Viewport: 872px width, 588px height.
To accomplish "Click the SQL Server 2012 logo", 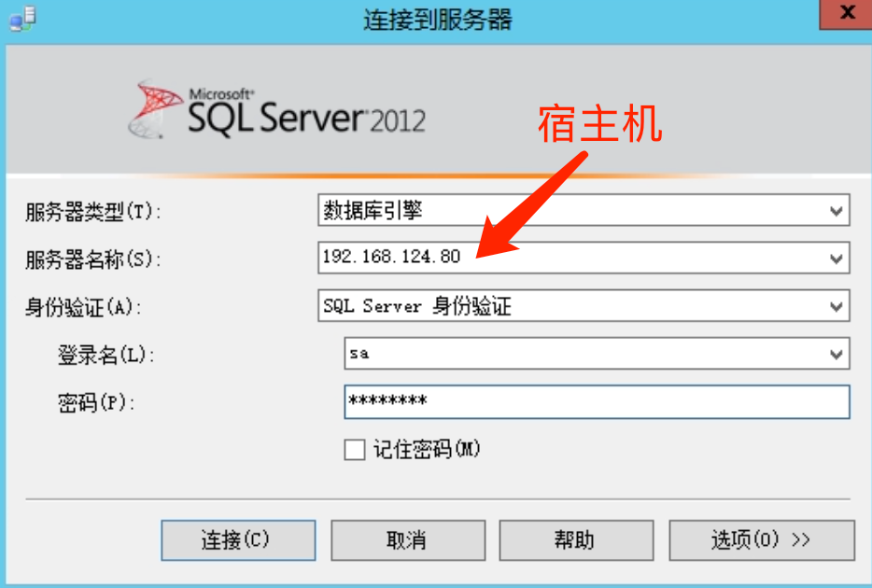I will coord(277,109).
